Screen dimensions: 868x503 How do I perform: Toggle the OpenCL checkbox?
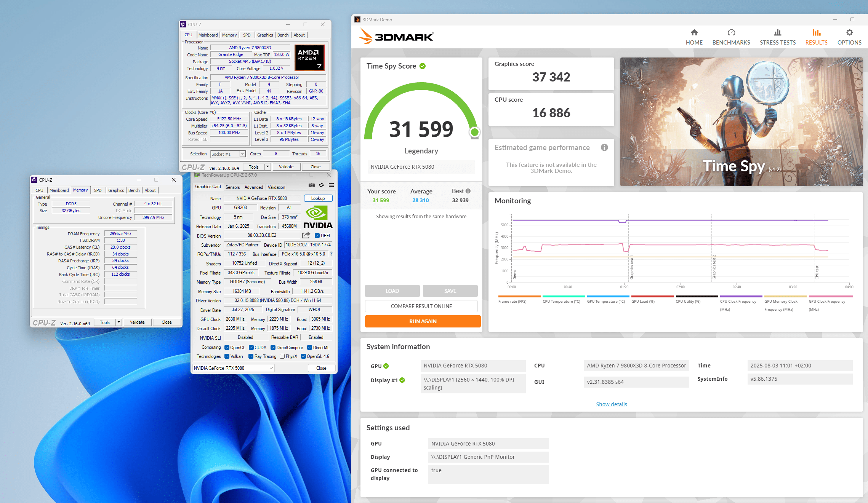[227, 348]
